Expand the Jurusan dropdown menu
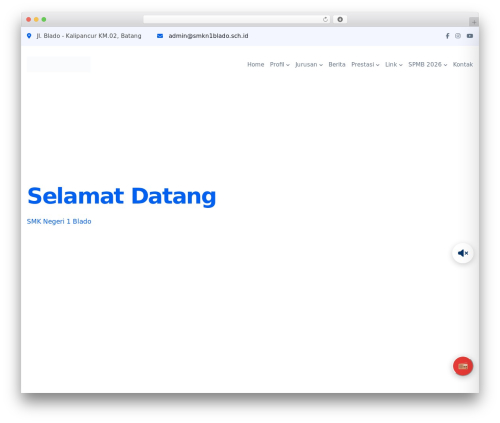The height and width of the screenshot is (423, 500). 309,65
